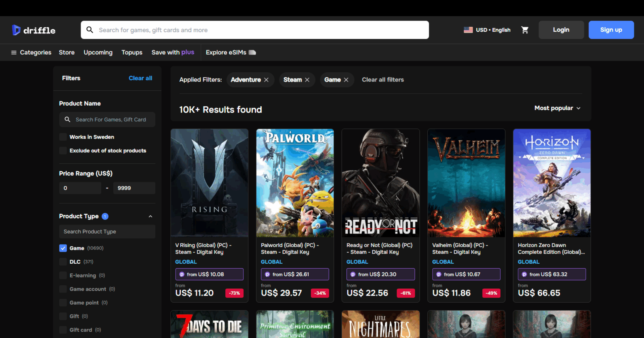Open Categories hamburger menu icon
The width and height of the screenshot is (644, 338).
tap(14, 53)
